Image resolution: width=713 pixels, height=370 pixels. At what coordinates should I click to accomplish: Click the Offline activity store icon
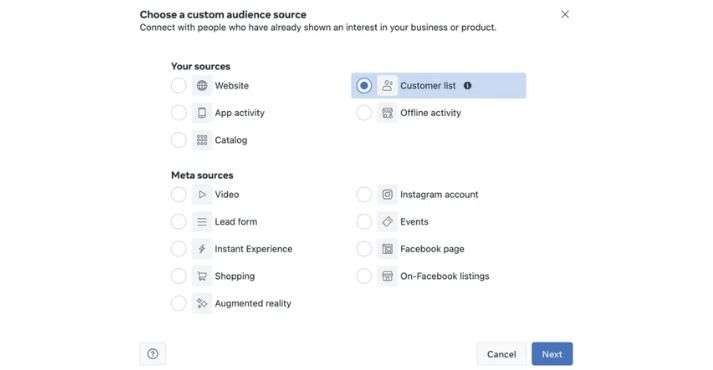[x=387, y=113]
